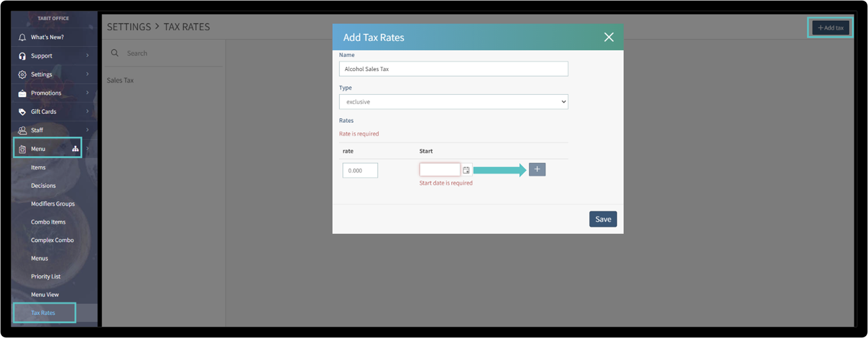Click the rate input field
The width and height of the screenshot is (868, 338).
click(x=360, y=170)
